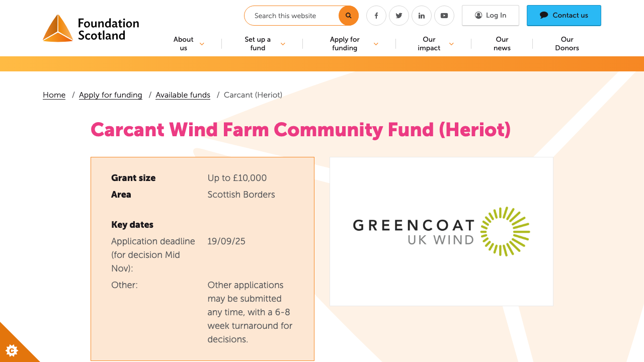
Task: Open Foundation Scotland's Facebook page
Action: click(376, 16)
